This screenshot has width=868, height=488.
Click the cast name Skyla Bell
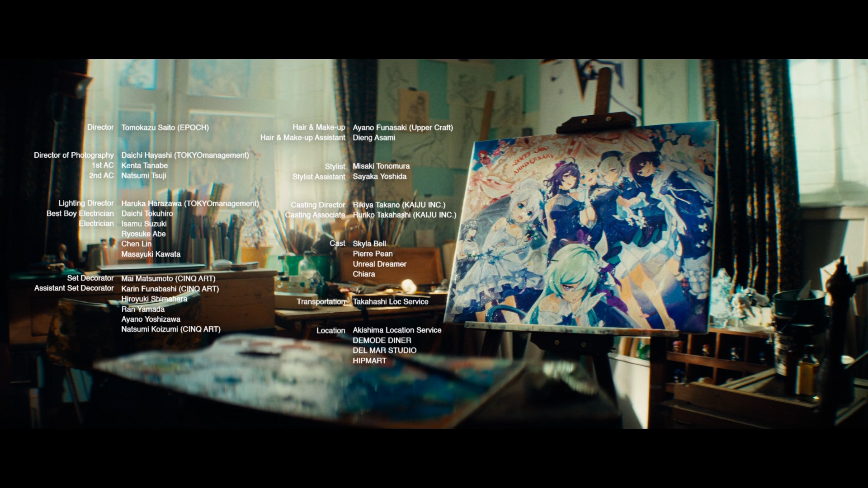369,244
